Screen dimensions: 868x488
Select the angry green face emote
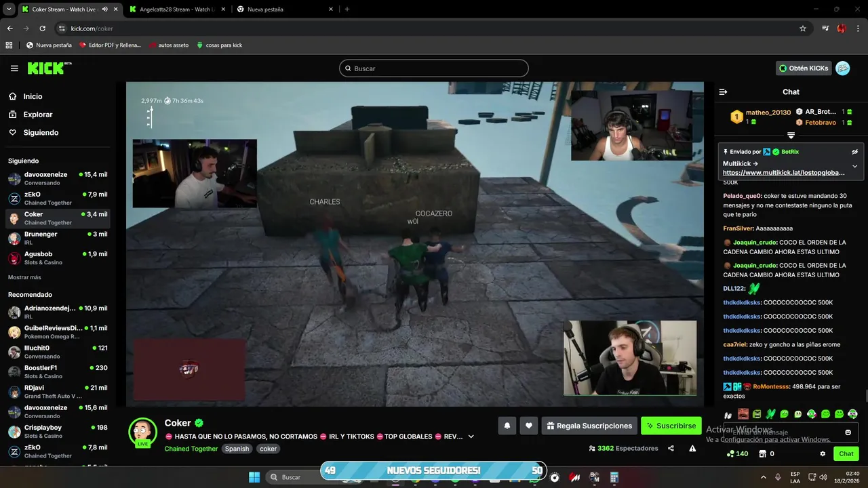pyautogui.click(x=757, y=413)
